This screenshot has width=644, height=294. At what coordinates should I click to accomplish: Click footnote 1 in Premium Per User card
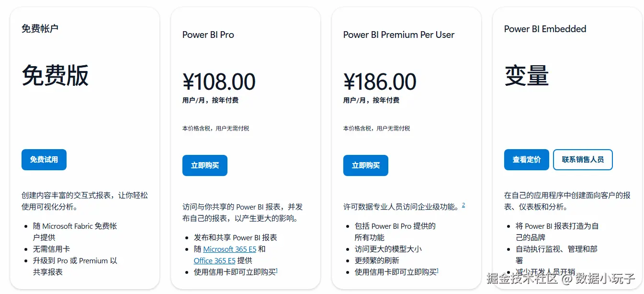tap(438, 270)
